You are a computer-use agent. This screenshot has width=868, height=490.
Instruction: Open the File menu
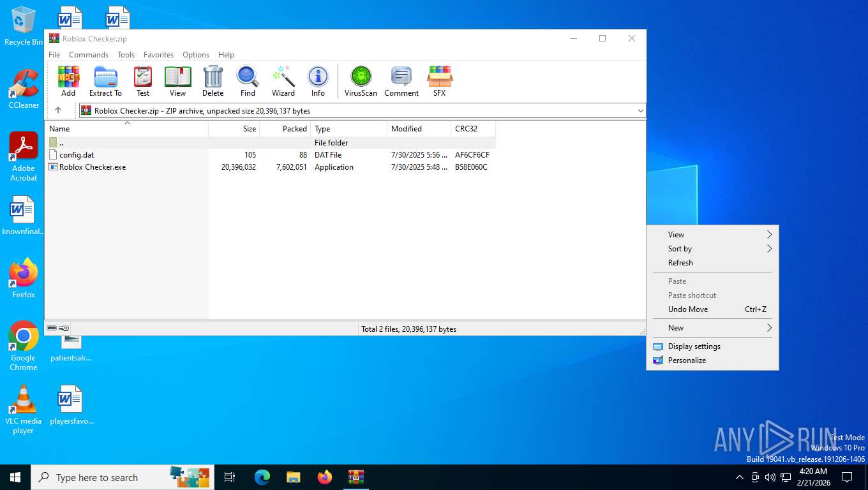(x=54, y=55)
